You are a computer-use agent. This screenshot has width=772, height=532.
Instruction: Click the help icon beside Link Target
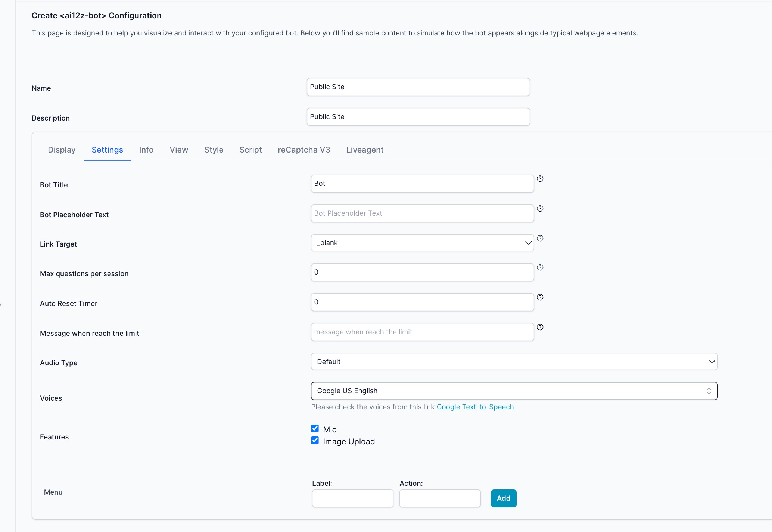point(540,238)
